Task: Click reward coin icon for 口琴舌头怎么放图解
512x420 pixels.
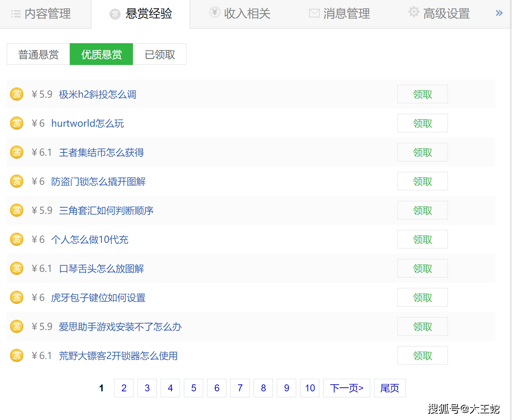Action: click(x=17, y=268)
